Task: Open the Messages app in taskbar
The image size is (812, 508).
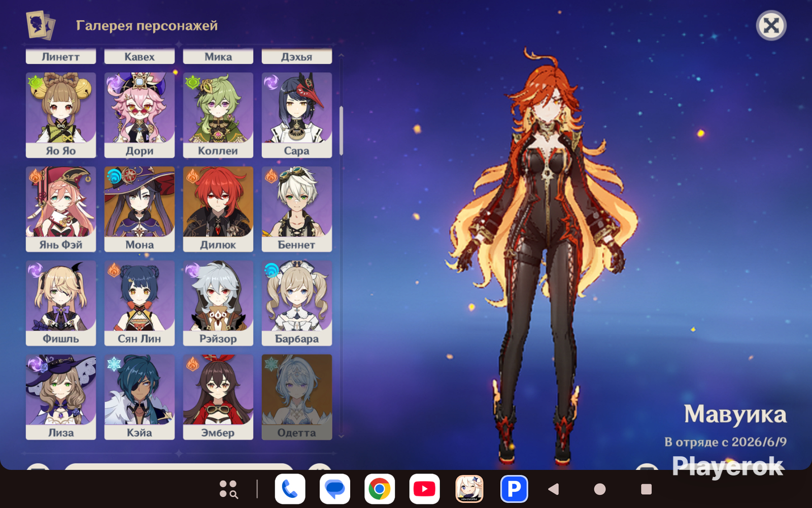Action: point(335,489)
